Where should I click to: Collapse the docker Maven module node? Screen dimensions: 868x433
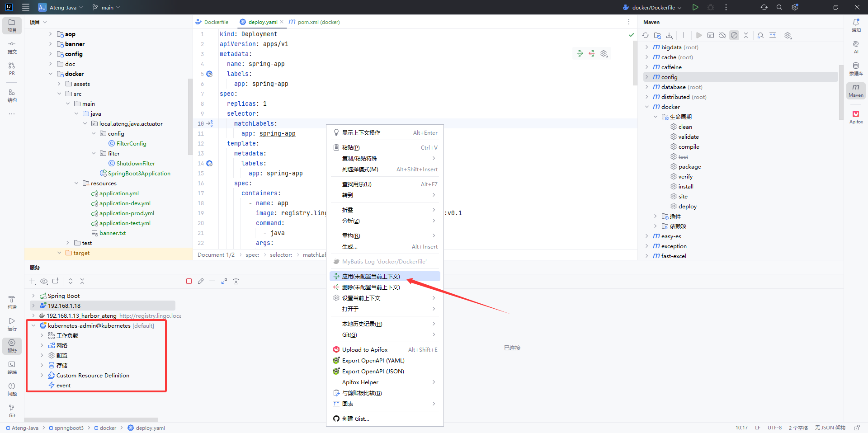[647, 107]
